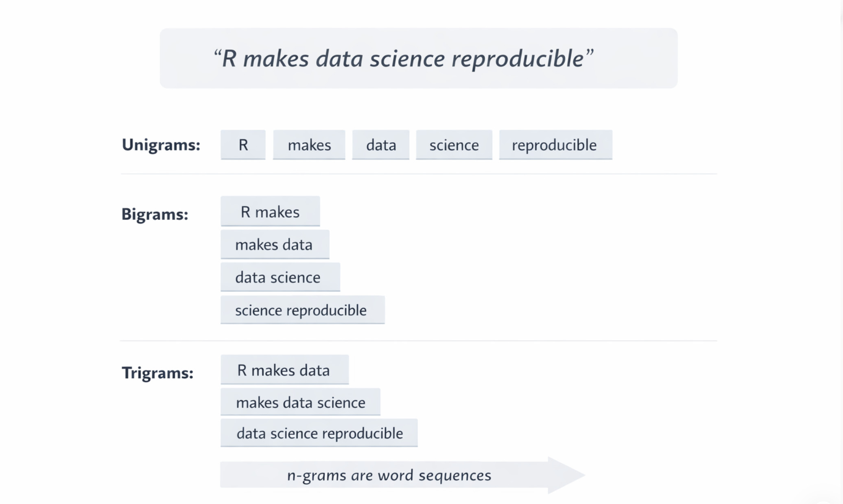
Task: Select the "science reproducible" bigram box
Action: (x=302, y=310)
